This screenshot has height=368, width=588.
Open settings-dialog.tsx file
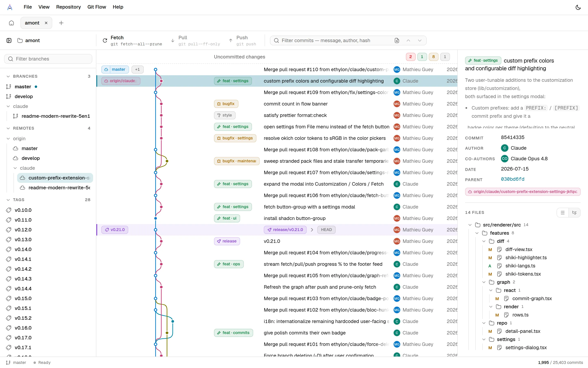tap(526, 348)
